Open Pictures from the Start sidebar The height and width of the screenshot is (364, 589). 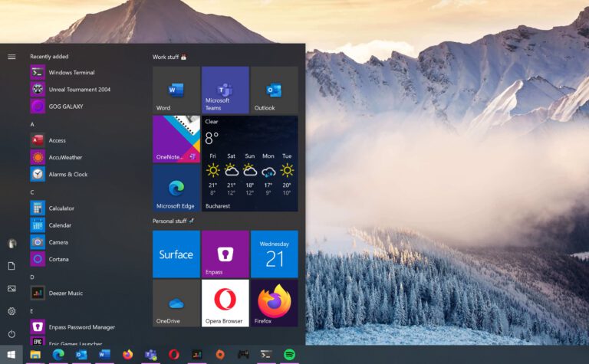[x=12, y=289]
